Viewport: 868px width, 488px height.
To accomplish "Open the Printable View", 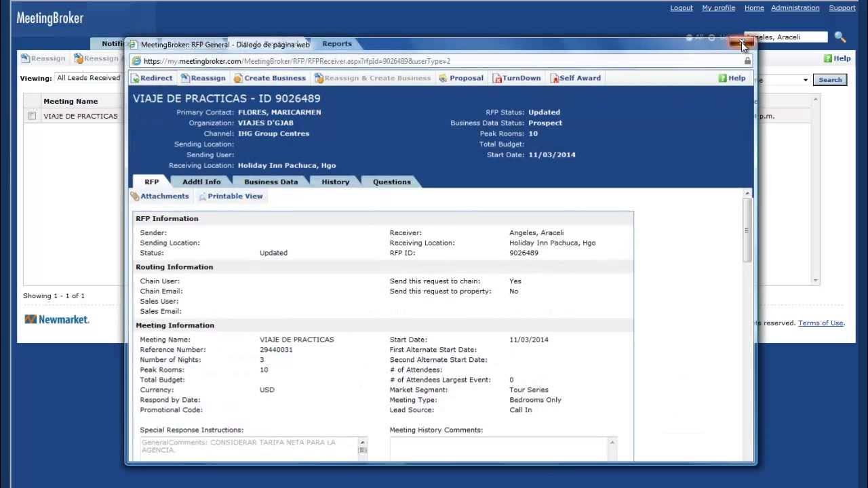I will pos(231,196).
